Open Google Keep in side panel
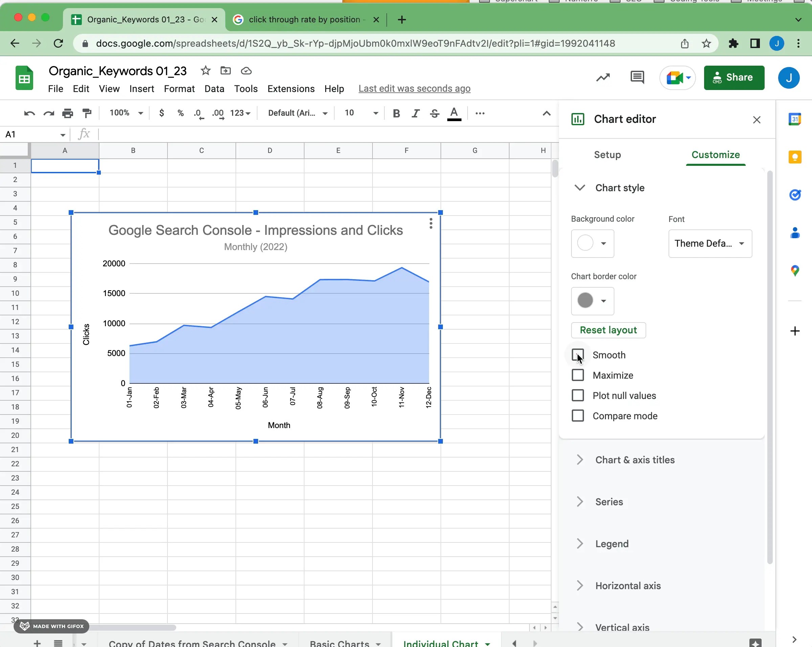 795,157
